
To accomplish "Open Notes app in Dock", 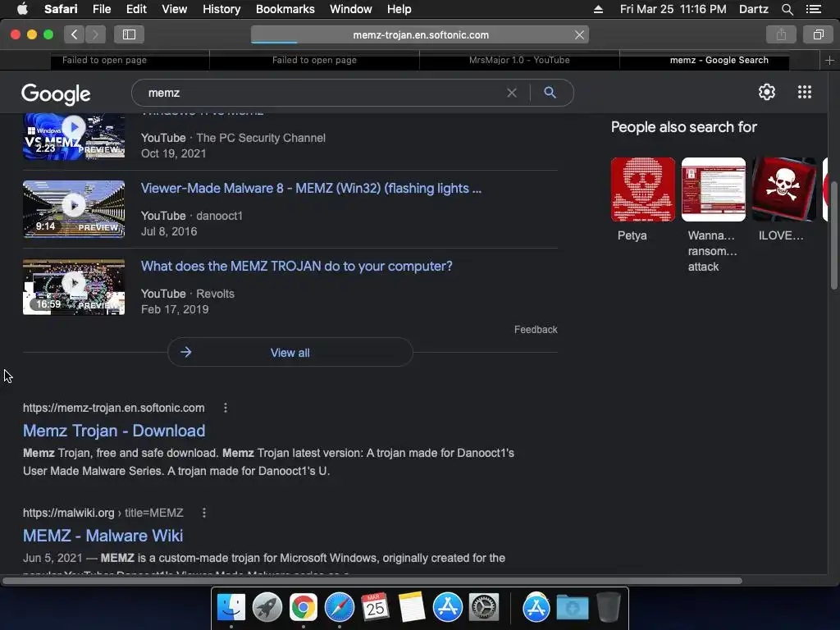I will click(x=412, y=608).
